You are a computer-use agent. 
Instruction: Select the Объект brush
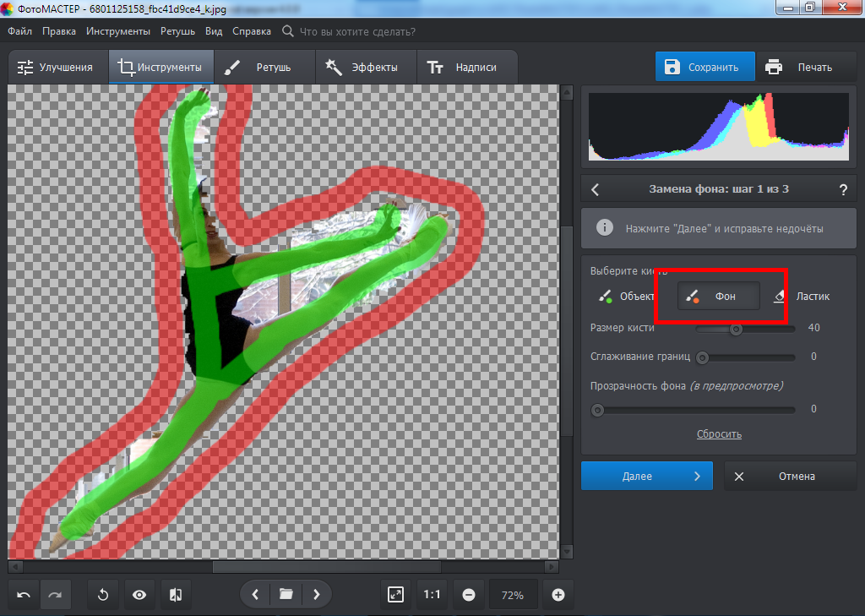(627, 297)
